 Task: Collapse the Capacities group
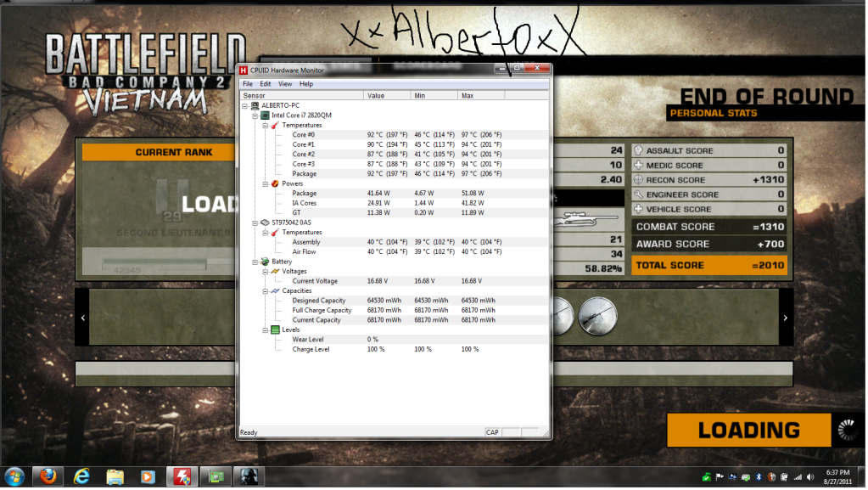266,291
